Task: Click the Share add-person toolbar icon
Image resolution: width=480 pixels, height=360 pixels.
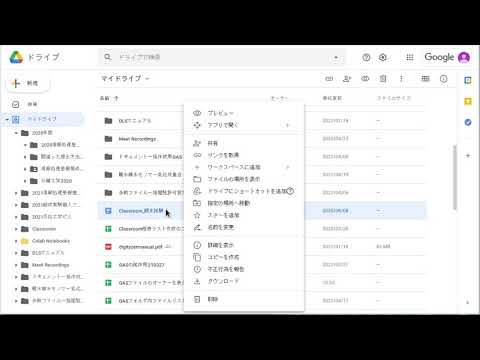Action: (x=347, y=79)
